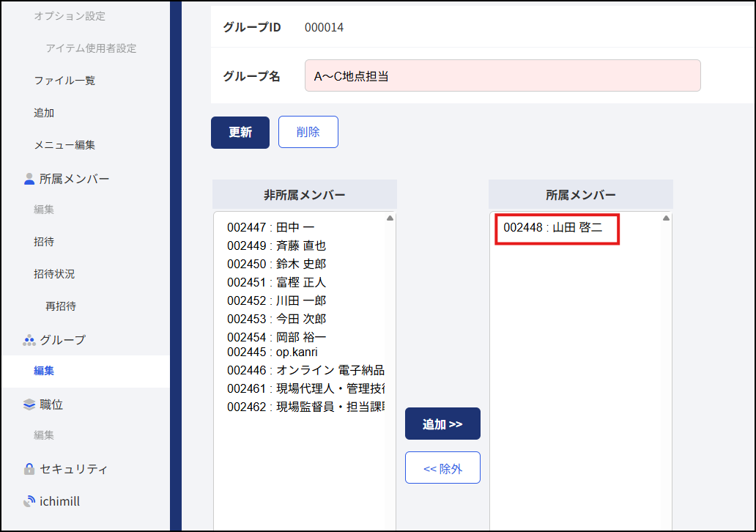Select 002446 : オンライン 電子納品
Screen dimensions: 756x532
point(304,370)
